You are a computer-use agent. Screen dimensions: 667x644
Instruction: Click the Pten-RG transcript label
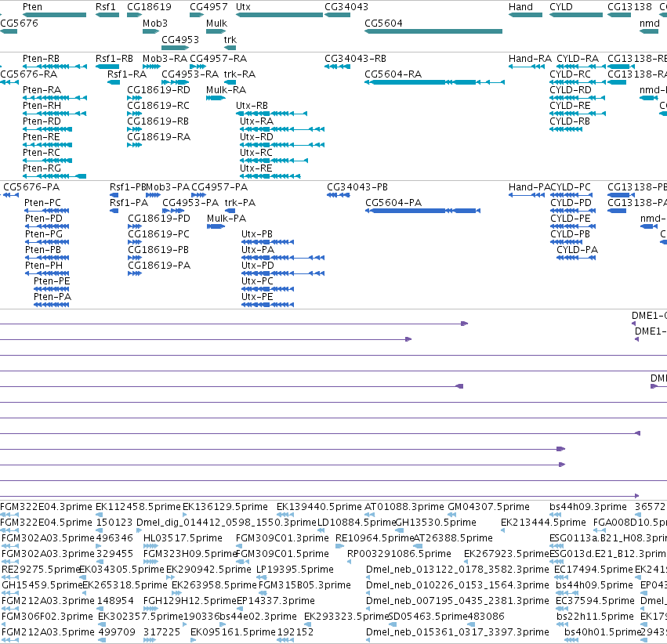[x=42, y=168]
